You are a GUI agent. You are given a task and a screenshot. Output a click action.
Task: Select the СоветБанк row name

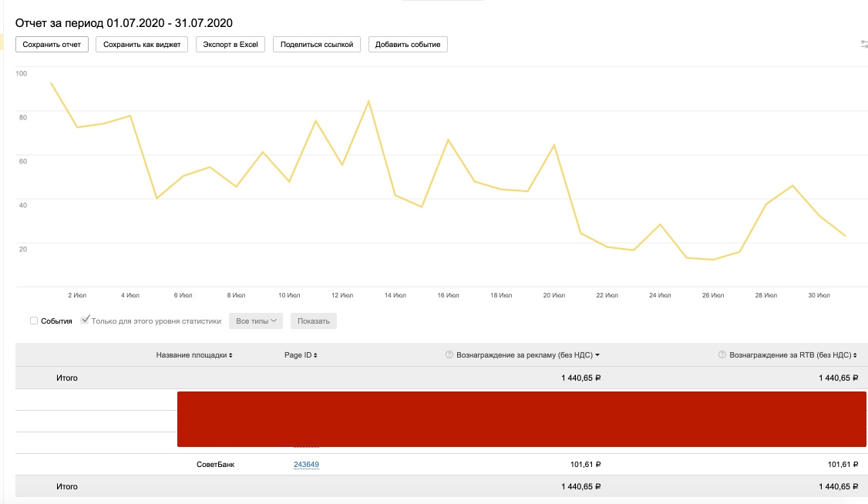pyautogui.click(x=215, y=465)
